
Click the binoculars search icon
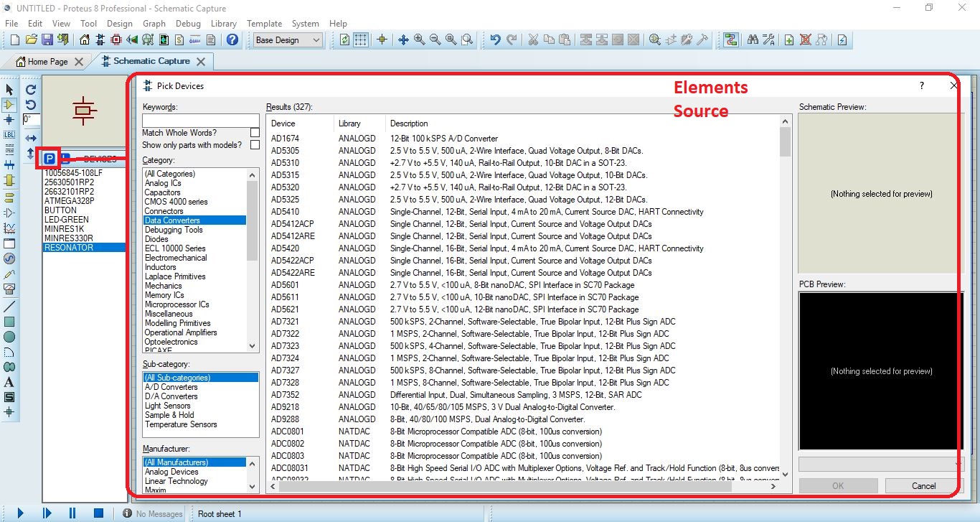753,40
